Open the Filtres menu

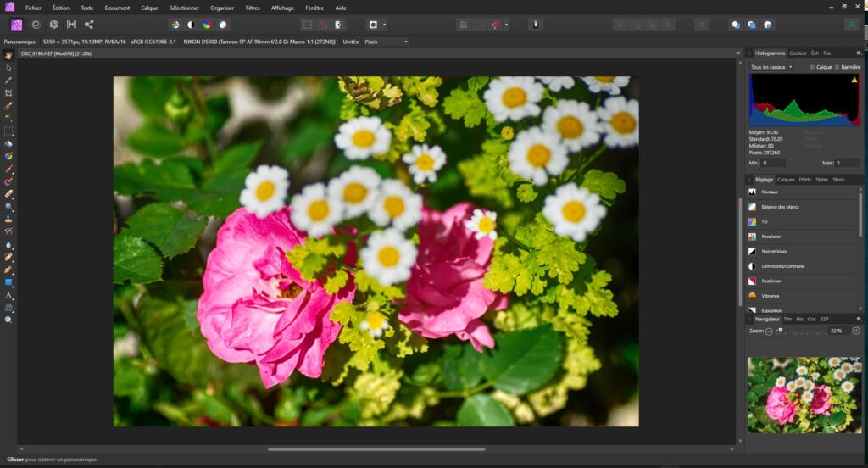(x=253, y=8)
